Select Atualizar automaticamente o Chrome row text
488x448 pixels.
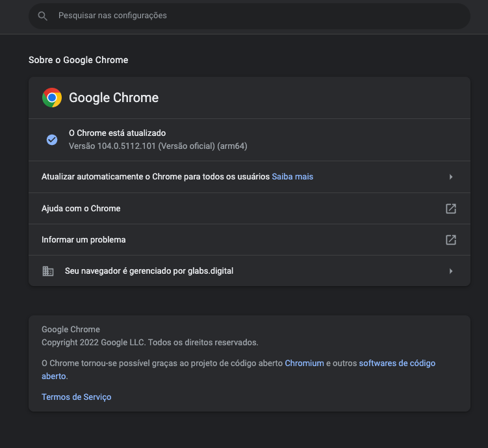click(155, 176)
